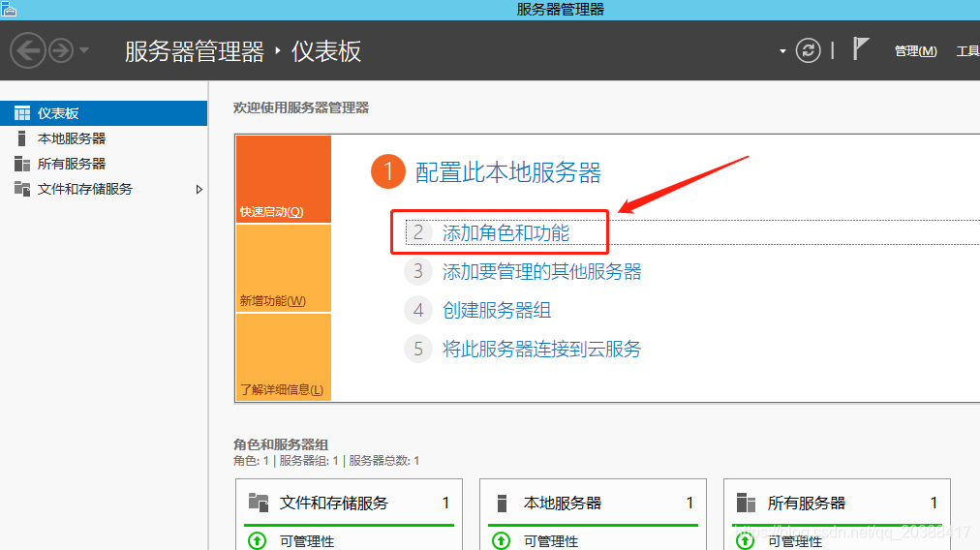Open the notifications flag icon

point(861,48)
